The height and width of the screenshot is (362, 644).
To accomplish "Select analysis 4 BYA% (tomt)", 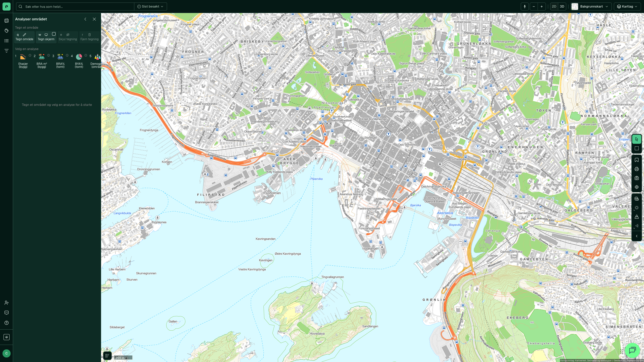I will point(79,61).
